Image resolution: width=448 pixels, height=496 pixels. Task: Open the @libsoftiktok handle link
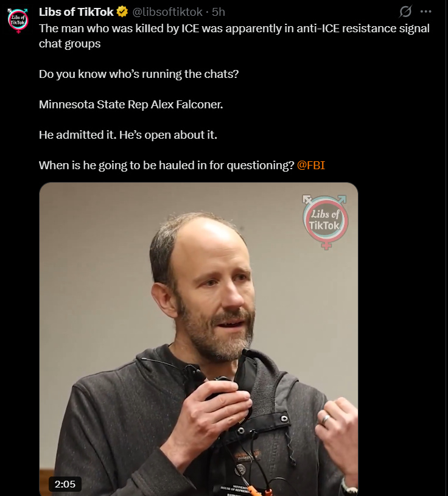[x=167, y=12]
